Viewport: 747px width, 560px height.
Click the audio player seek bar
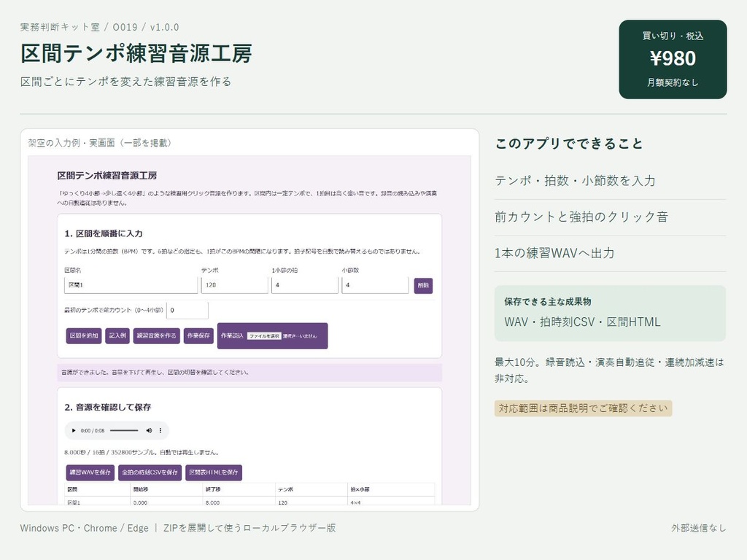[x=124, y=430]
